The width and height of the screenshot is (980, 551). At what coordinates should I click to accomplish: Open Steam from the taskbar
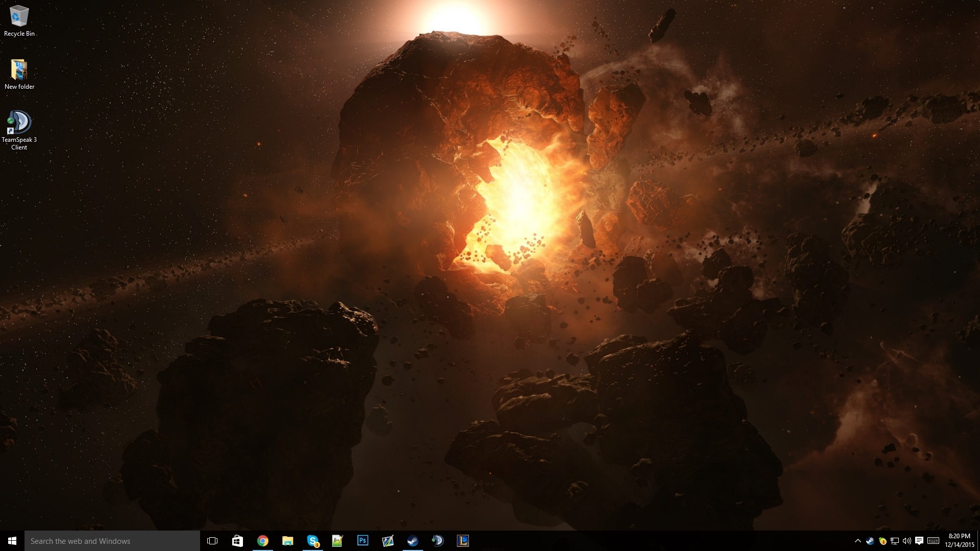[x=412, y=541]
